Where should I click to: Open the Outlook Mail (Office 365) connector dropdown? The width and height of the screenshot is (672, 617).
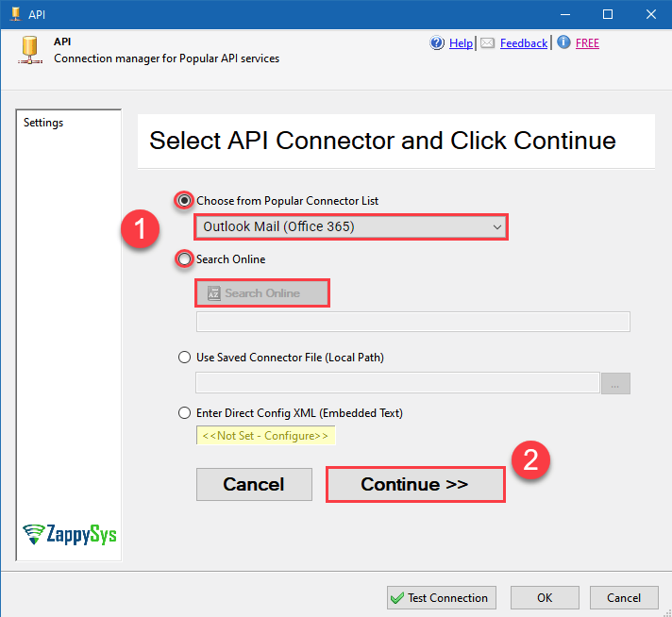pos(351,226)
